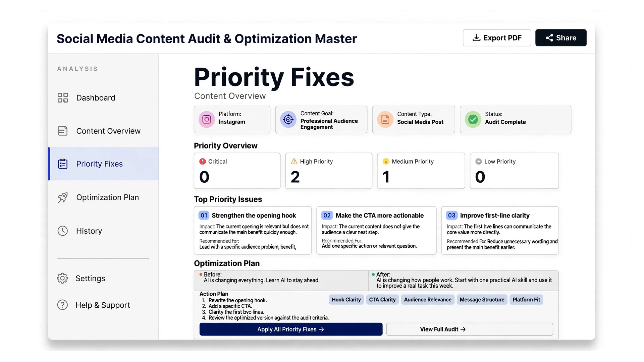
Task: Click the Priority Fixes checklist icon
Action: tap(63, 164)
